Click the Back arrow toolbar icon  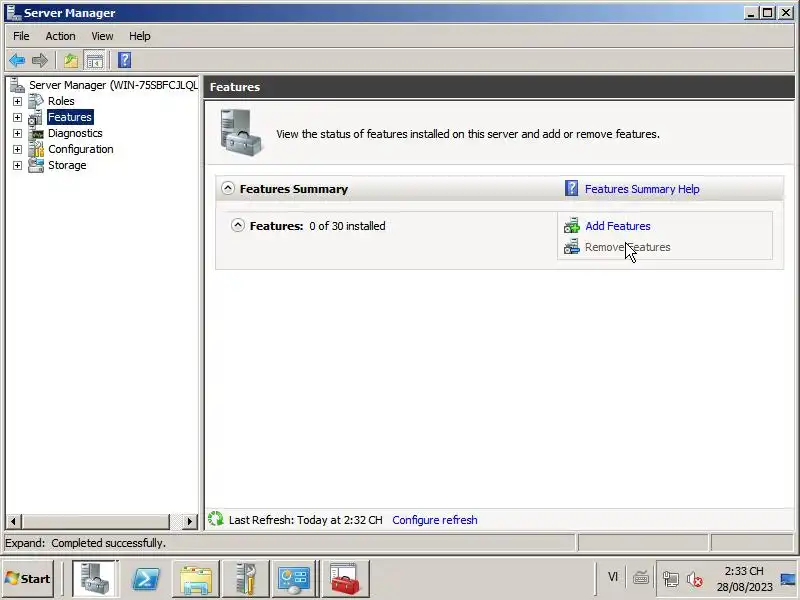pos(17,60)
